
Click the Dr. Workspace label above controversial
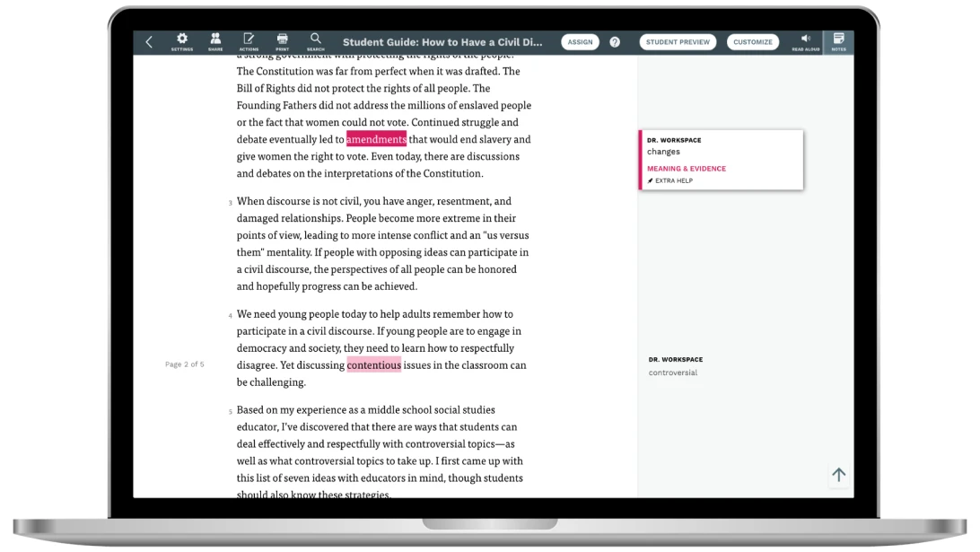tap(676, 359)
